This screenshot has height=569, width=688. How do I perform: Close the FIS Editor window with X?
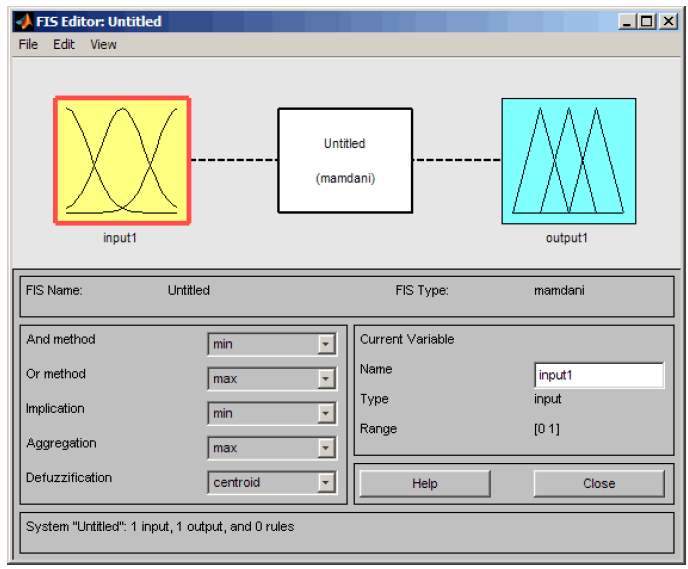pyautogui.click(x=668, y=21)
